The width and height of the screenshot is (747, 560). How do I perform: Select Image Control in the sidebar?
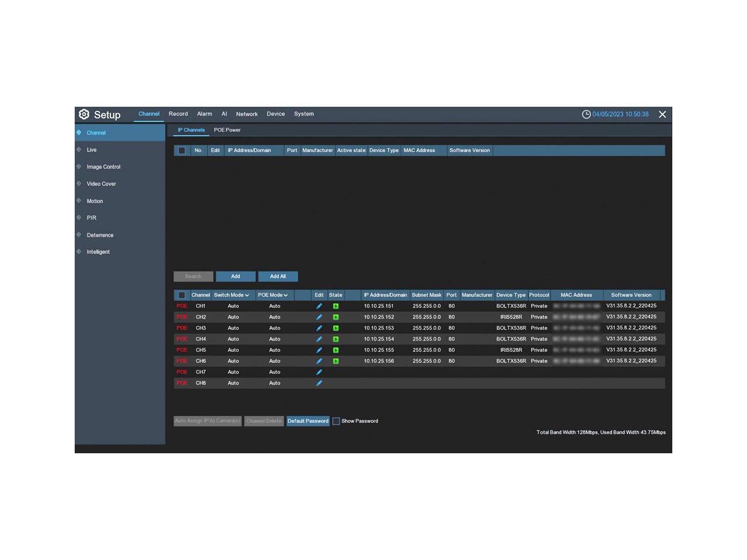pyautogui.click(x=103, y=167)
